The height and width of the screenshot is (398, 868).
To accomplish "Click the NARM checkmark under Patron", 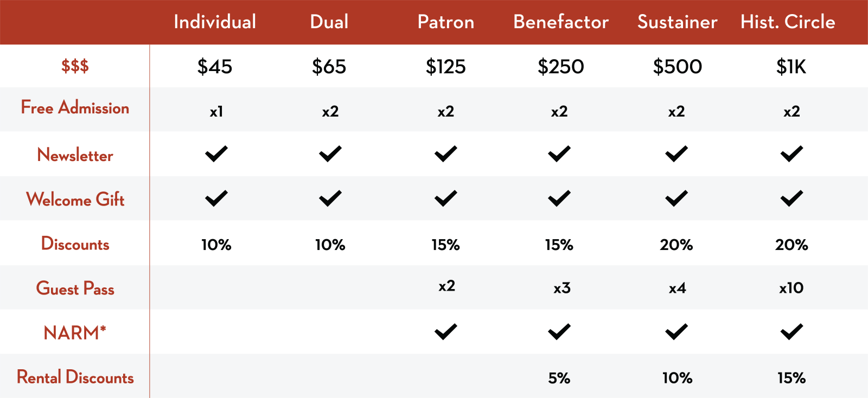I will [446, 331].
